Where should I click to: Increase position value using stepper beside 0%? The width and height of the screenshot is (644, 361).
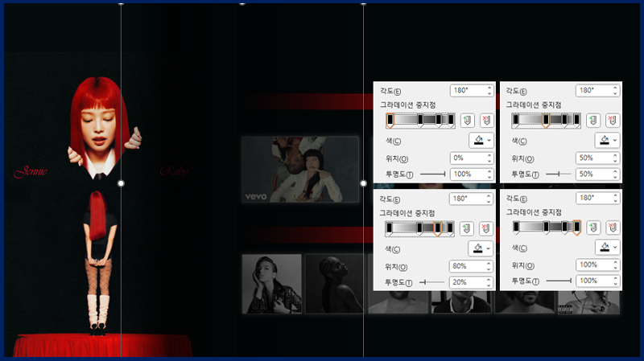pyautogui.click(x=489, y=155)
